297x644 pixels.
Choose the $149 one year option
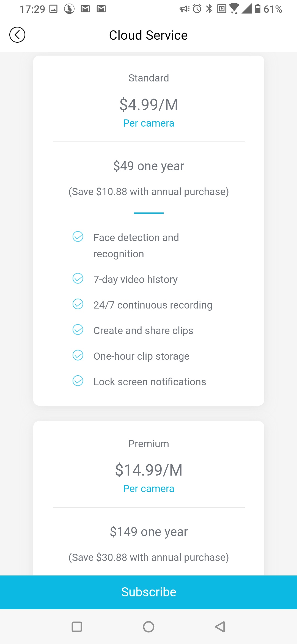(x=149, y=532)
